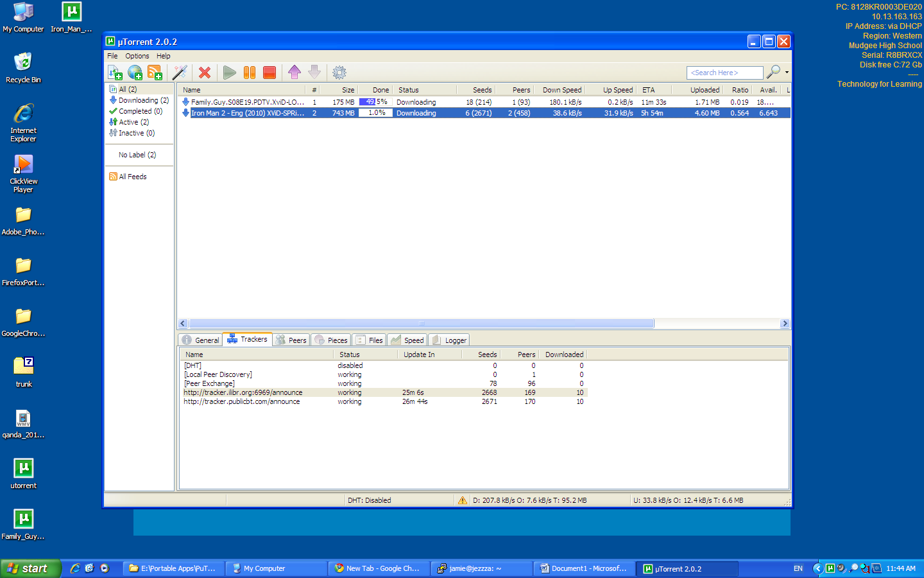
Task: Click the Family Guy 49.5% progress bar
Action: [x=375, y=102]
